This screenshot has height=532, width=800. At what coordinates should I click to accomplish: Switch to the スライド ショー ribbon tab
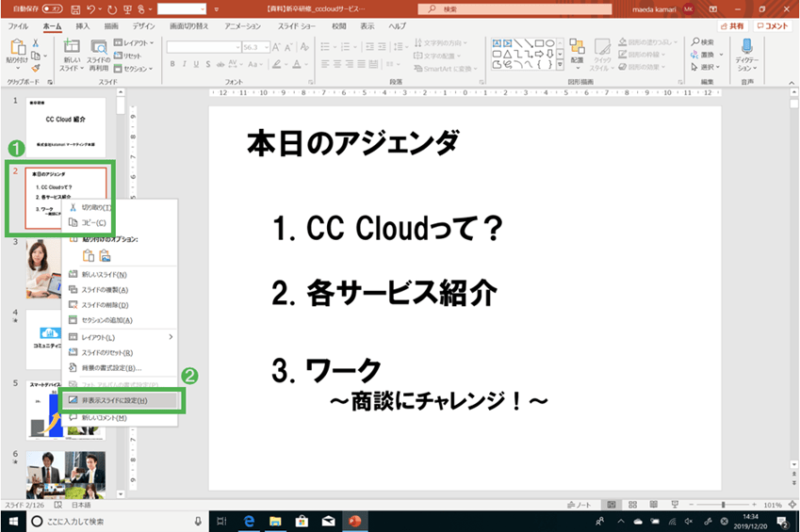click(297, 26)
